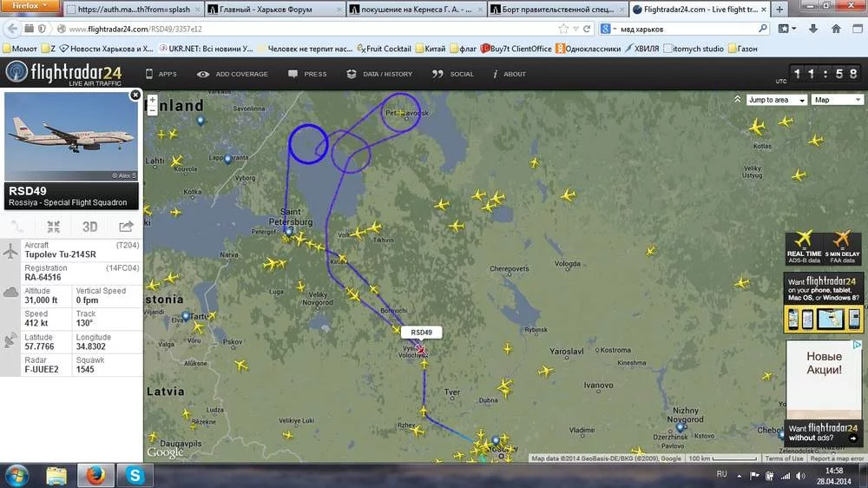Viewport: 868px width, 488px height.
Task: Click the route toggle icon in flight panel
Action: point(17,227)
